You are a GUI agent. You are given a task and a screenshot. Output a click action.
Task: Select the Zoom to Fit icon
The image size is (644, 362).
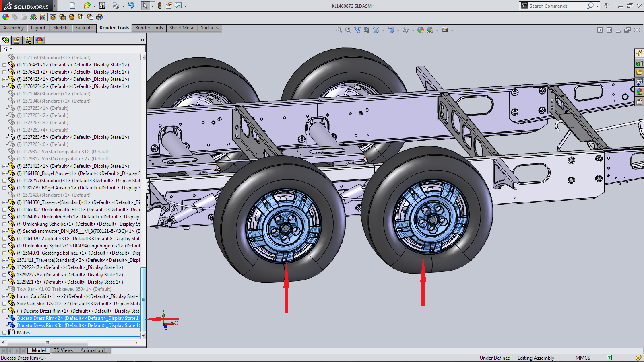(339, 30)
